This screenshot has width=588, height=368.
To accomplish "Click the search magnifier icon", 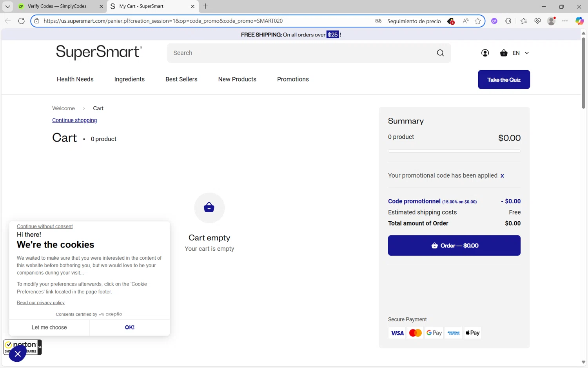I will click(x=440, y=53).
